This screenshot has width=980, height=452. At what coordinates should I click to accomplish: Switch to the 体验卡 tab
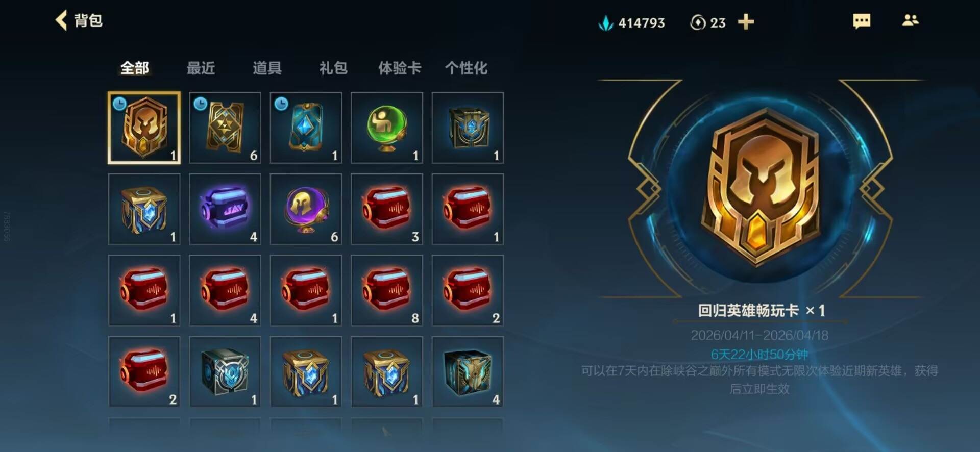[400, 68]
